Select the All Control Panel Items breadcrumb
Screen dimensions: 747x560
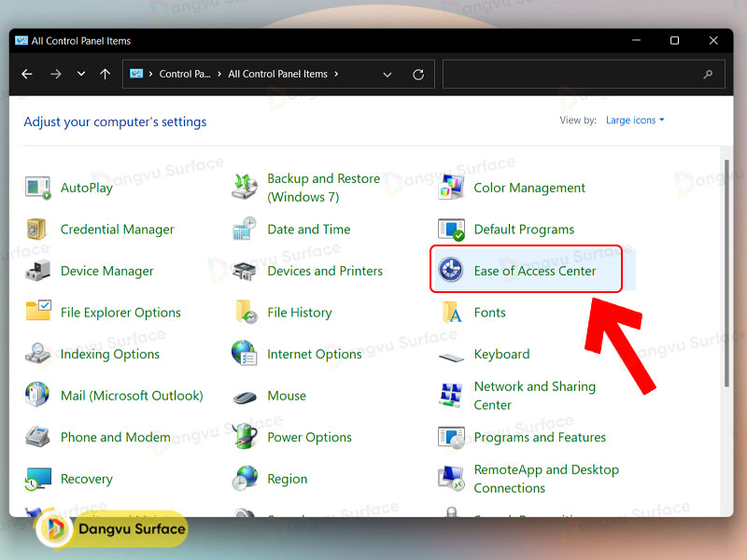[277, 75]
